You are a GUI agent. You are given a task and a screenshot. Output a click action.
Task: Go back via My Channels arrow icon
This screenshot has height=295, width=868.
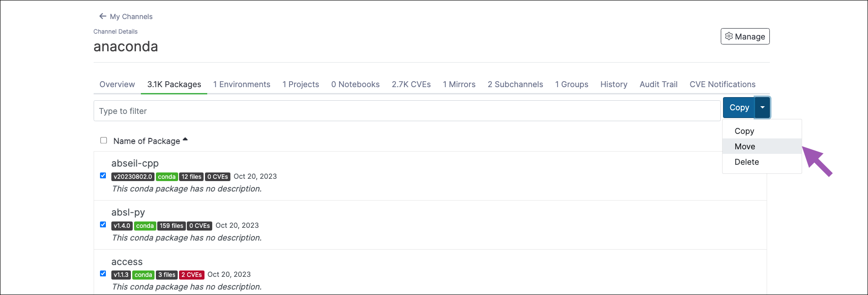pos(103,16)
